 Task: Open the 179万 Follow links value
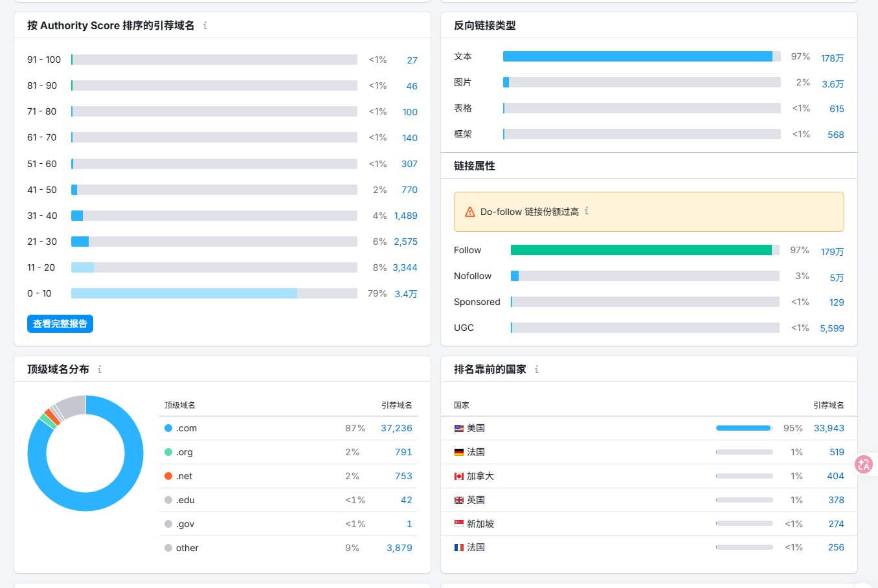(833, 252)
